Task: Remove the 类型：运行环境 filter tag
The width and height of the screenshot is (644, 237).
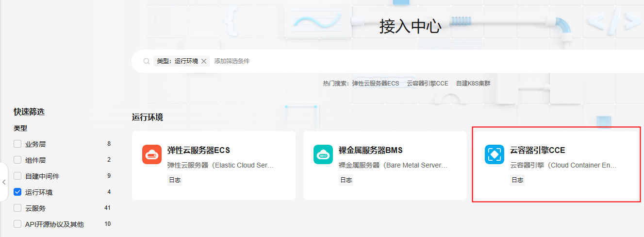Action: click(x=204, y=61)
